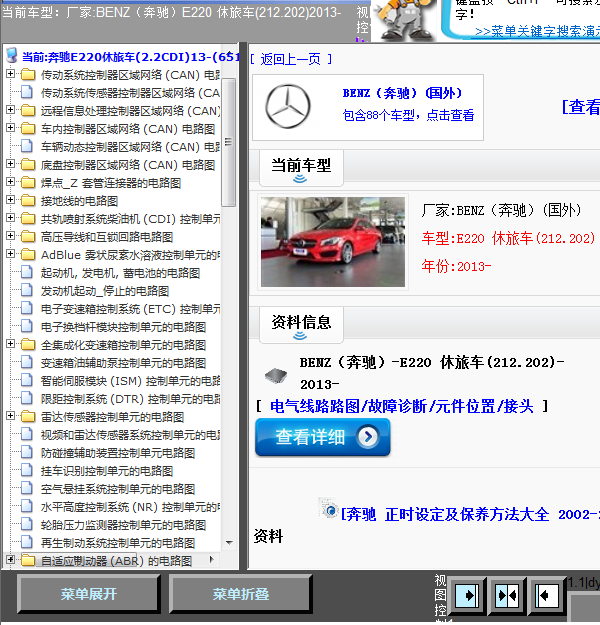Click the mechanic mascot image at the top
The width and height of the screenshot is (600, 625).
405,20
